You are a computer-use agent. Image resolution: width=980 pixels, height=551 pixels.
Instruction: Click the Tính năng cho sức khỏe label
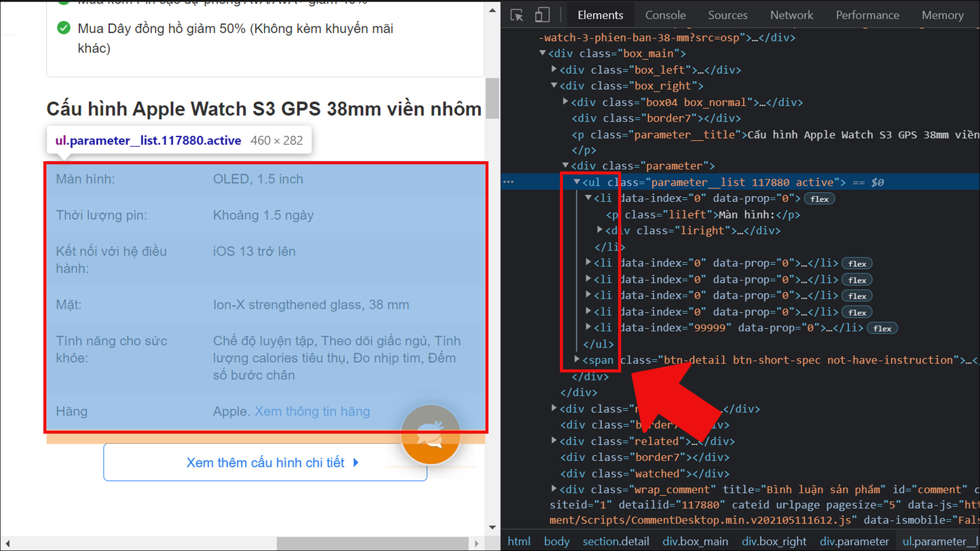(111, 349)
